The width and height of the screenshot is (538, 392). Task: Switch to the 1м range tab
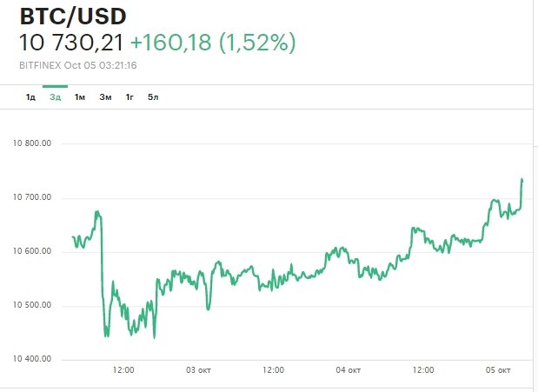[x=80, y=96]
